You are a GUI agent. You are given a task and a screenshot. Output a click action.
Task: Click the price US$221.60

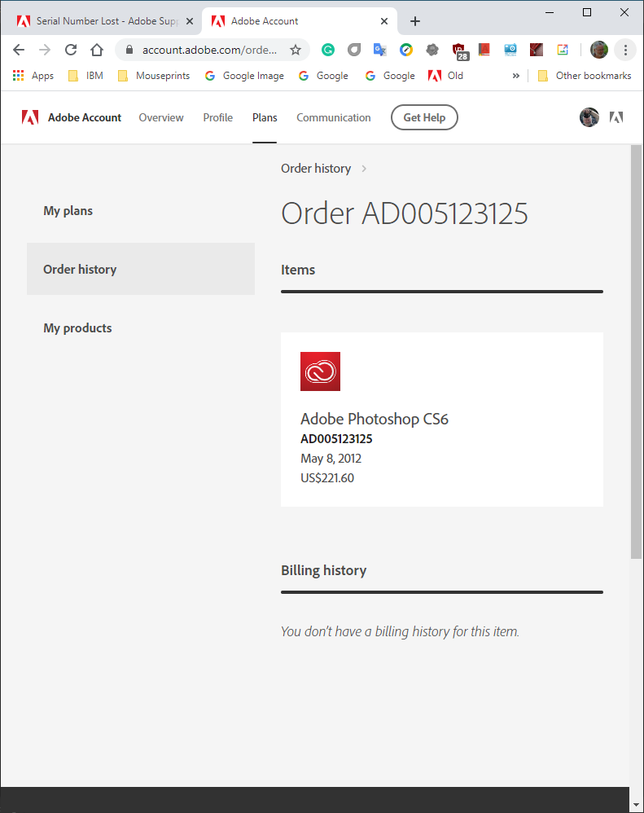tap(327, 478)
